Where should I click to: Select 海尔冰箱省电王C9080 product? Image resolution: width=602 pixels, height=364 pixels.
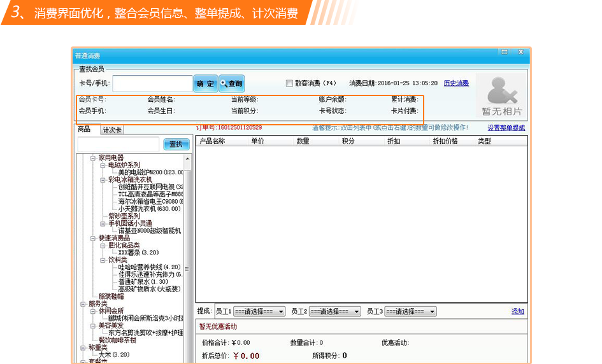(x=150, y=201)
